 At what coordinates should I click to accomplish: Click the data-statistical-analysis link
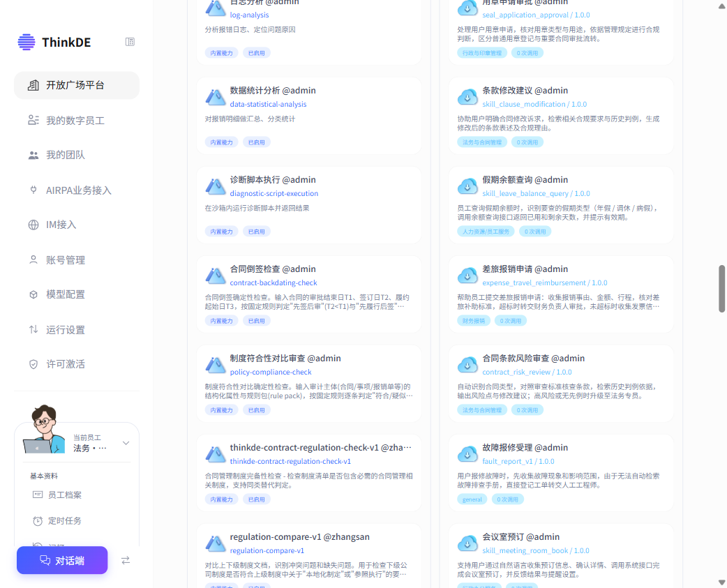pos(268,104)
